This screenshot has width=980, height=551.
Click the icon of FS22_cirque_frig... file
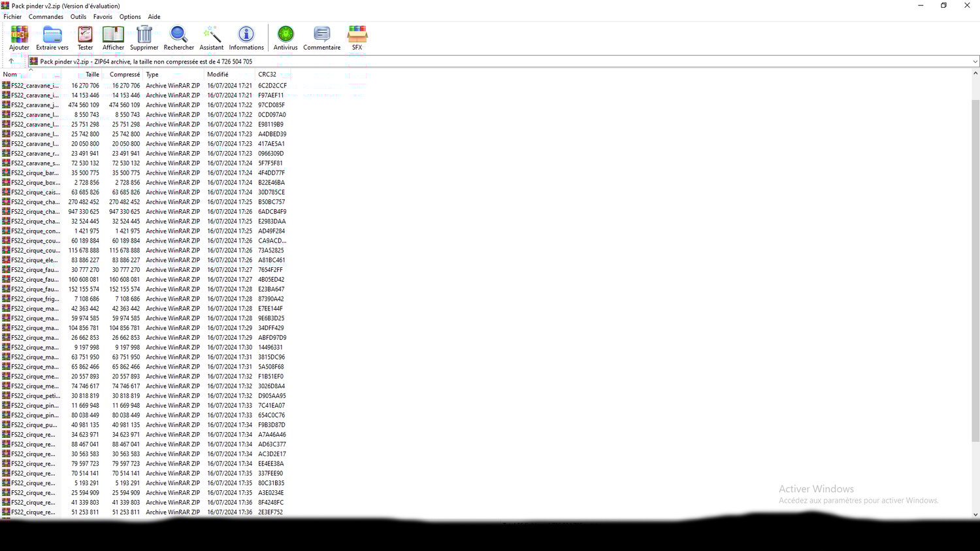pos(6,299)
